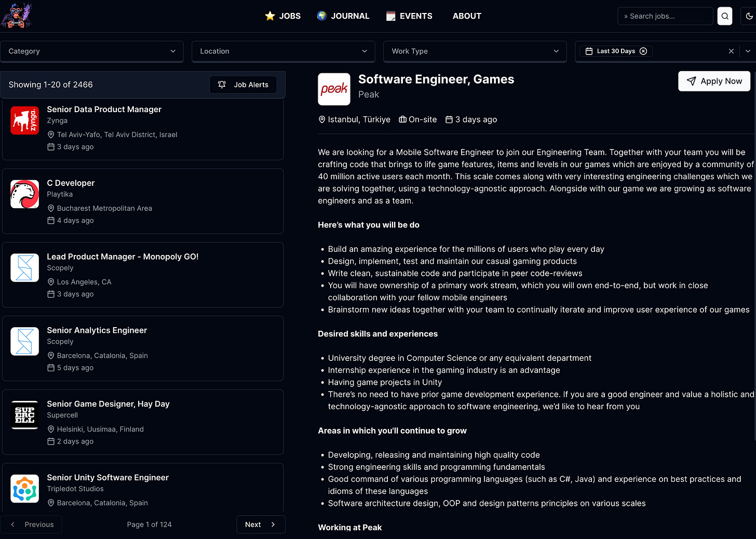The image size is (756, 539).
Task: Click calendar icon next to 3 days ago header
Action: click(x=449, y=119)
